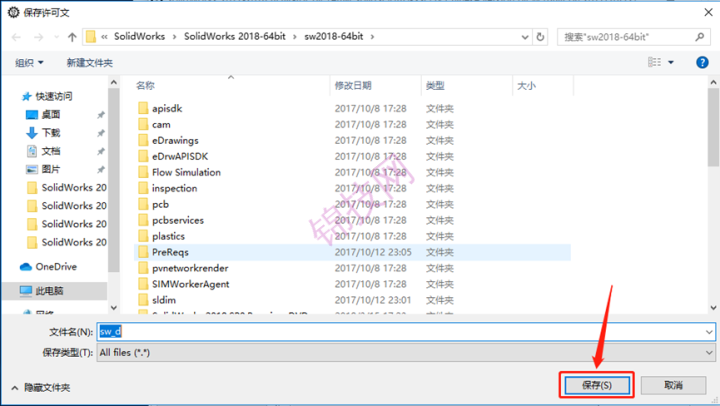The height and width of the screenshot is (406, 720).
Task: Sort by 类型 column header
Action: pos(435,85)
